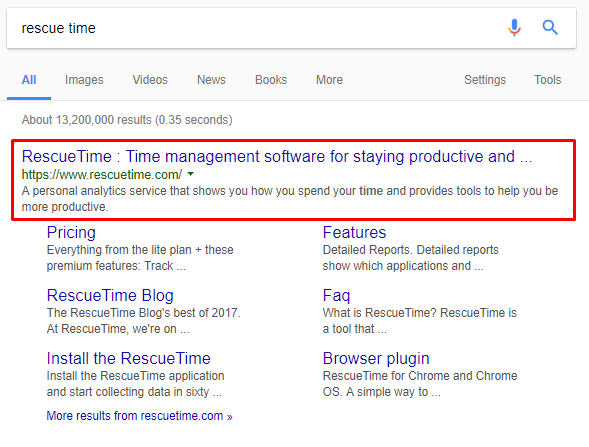Open the Install the RescueTime sitelink
Viewport: 589px width, 447px height.
tap(128, 359)
